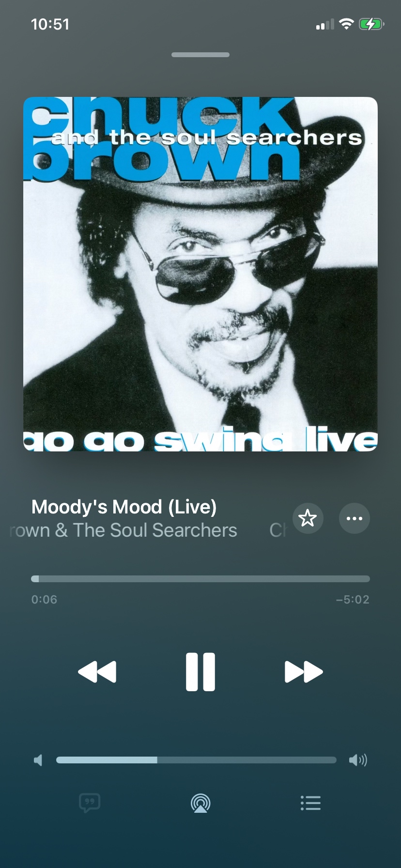Open the AirPlay output picker

point(200,803)
